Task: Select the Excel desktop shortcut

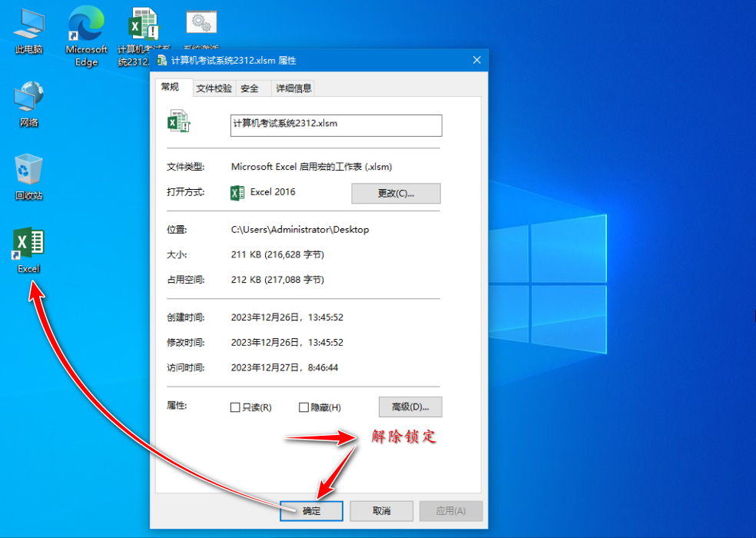Action: 29,251
